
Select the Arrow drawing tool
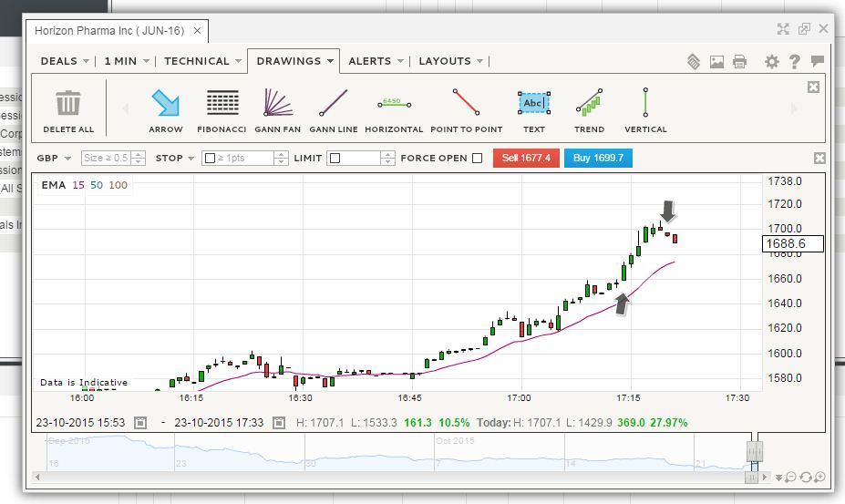pos(165,110)
